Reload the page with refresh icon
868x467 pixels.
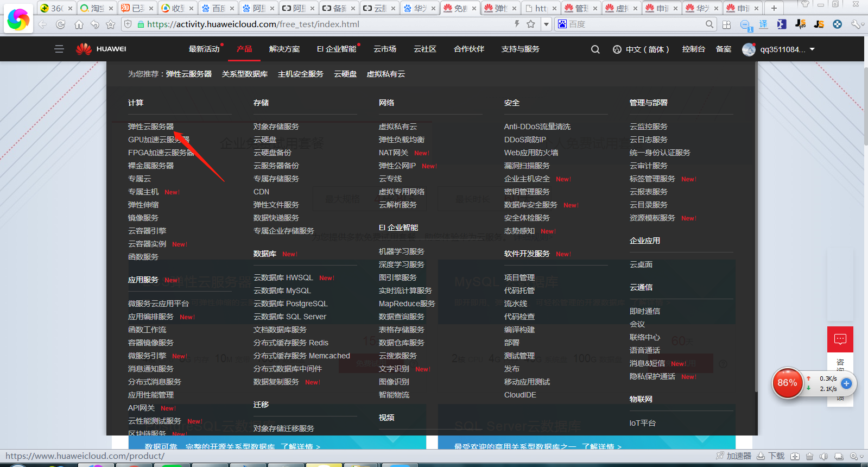(60, 24)
